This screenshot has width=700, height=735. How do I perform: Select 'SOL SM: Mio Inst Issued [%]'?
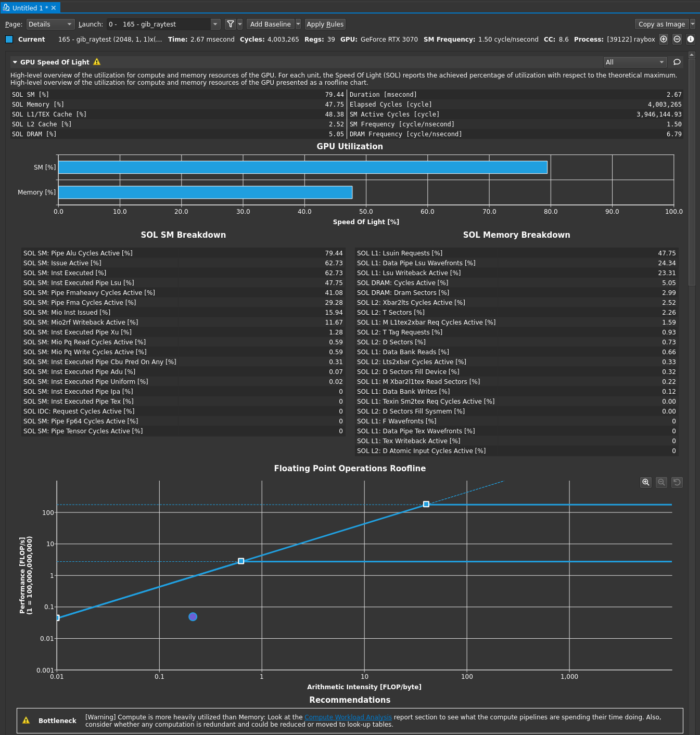click(x=183, y=313)
